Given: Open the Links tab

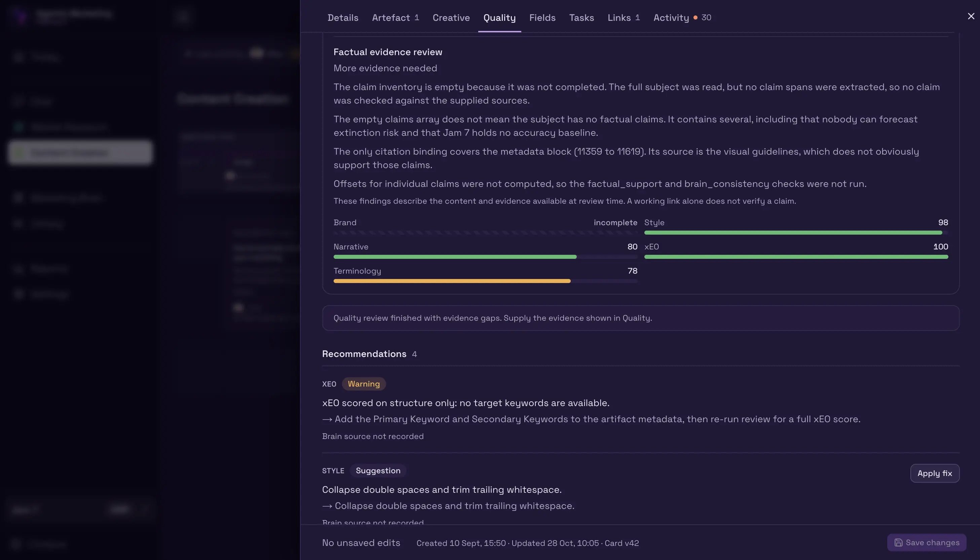Looking at the screenshot, I should click(623, 18).
